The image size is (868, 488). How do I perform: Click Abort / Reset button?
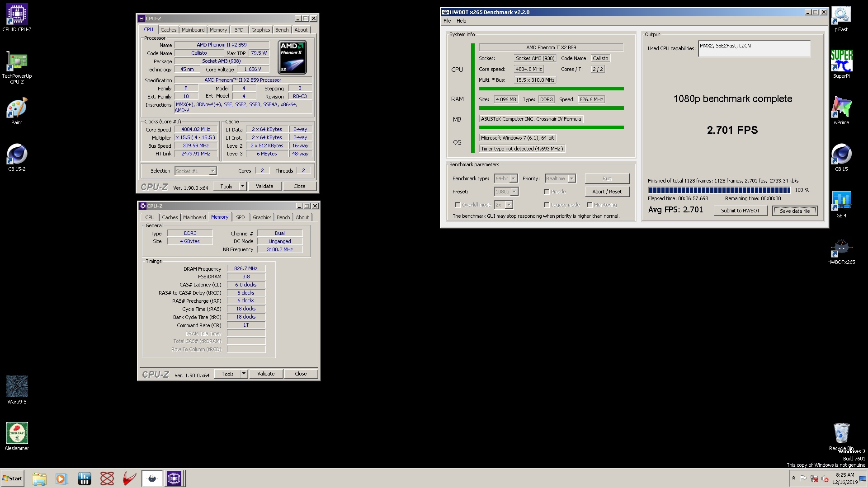(607, 192)
